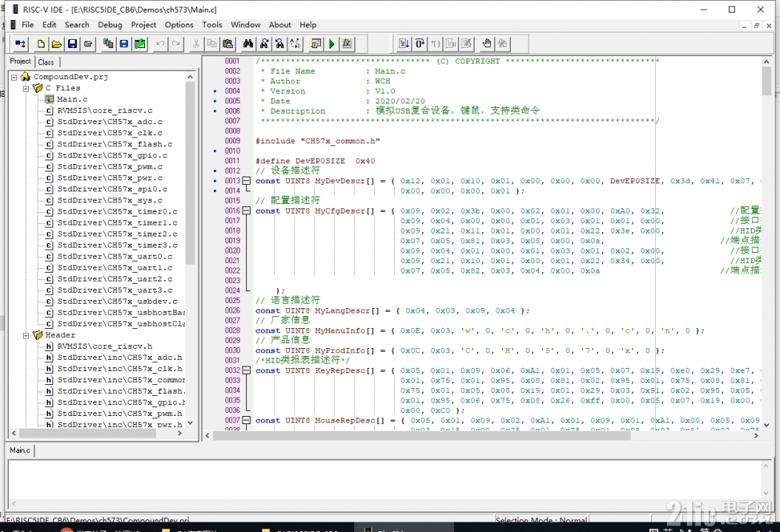This screenshot has height=532, width=780.
Task: Fold the KeyRepDesc code block at line 0032
Action: pyautogui.click(x=246, y=370)
